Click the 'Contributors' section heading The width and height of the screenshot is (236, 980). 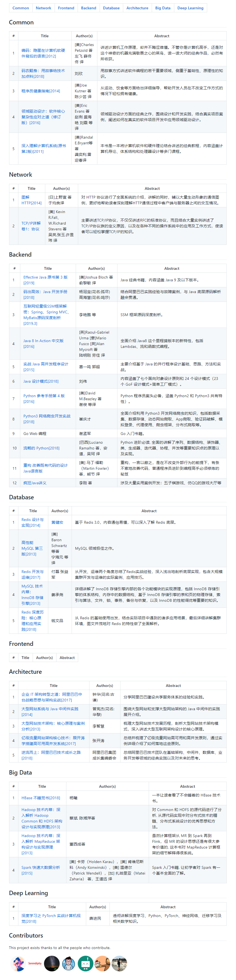pyautogui.click(x=26, y=935)
